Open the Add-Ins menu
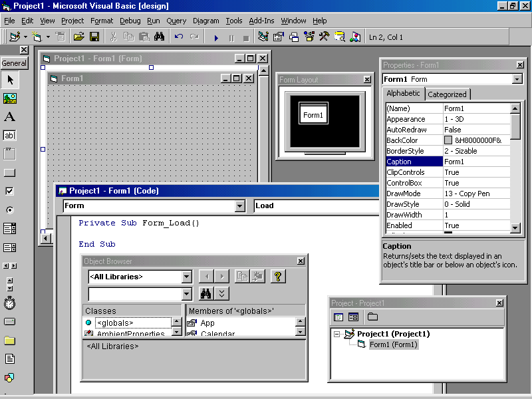This screenshot has width=532, height=399. [x=261, y=21]
